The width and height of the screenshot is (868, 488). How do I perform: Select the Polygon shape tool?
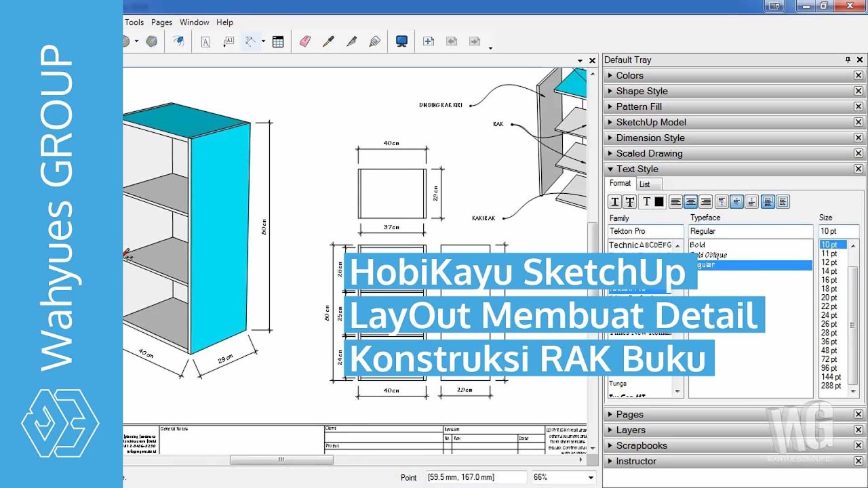coord(151,41)
